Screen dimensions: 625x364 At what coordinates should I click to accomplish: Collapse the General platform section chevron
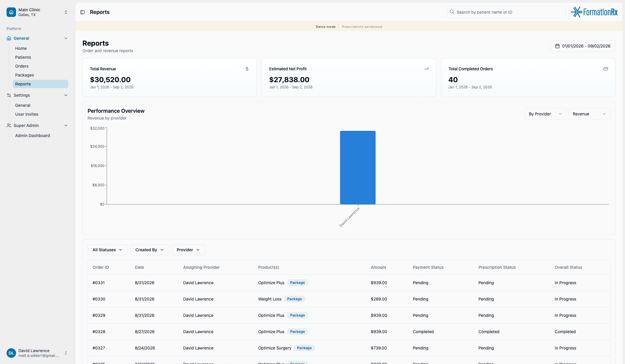(x=66, y=38)
